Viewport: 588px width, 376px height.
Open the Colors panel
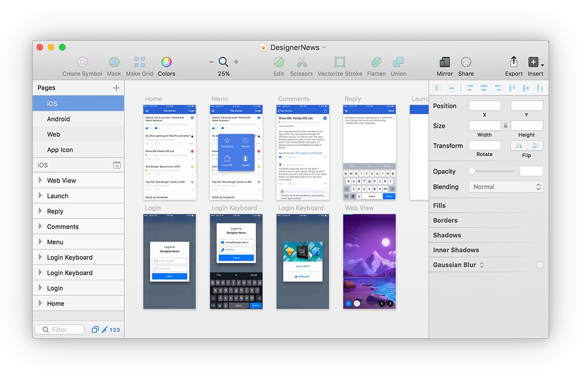[x=167, y=62]
